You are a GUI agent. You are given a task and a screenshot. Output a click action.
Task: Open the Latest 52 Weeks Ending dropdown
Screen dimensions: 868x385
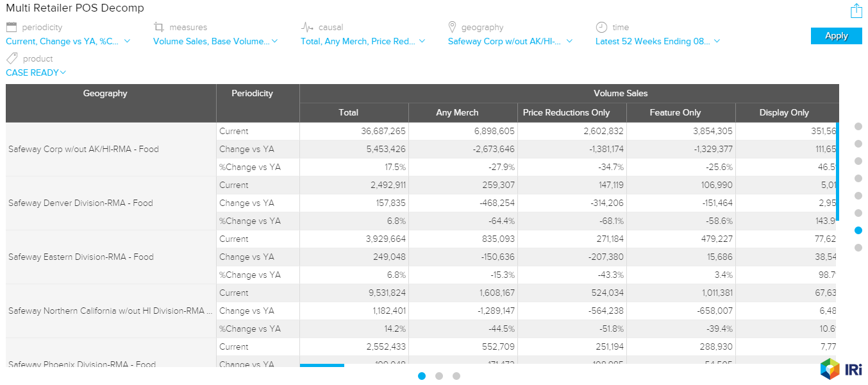(658, 41)
